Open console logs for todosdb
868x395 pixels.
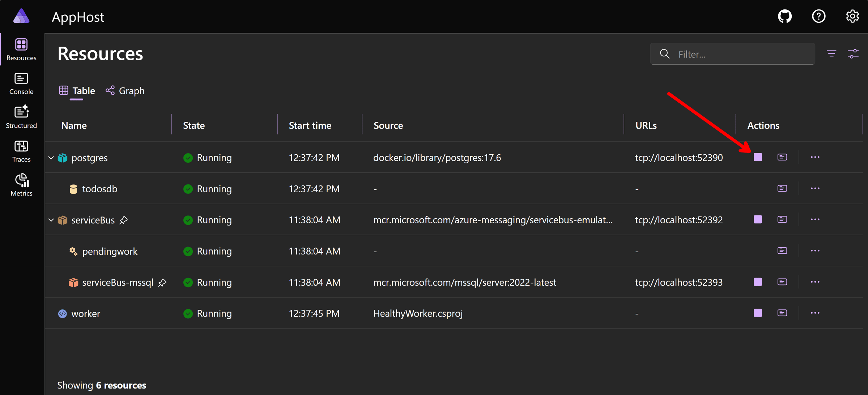click(x=782, y=188)
